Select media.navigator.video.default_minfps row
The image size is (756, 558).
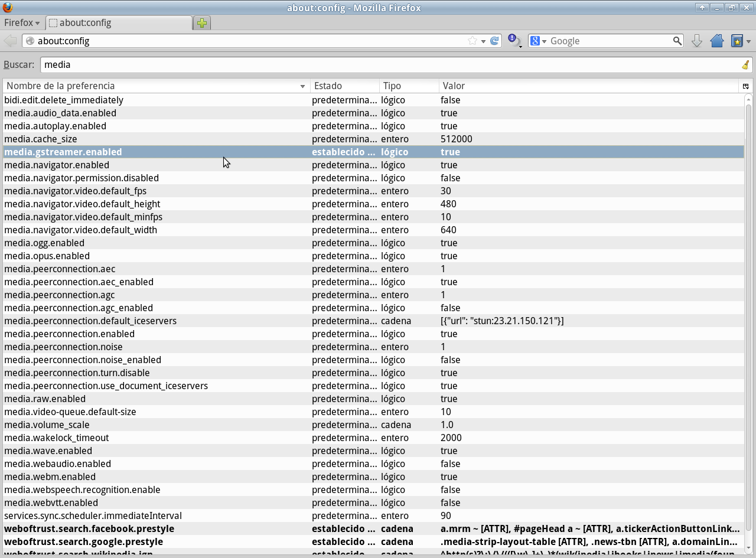(373, 217)
